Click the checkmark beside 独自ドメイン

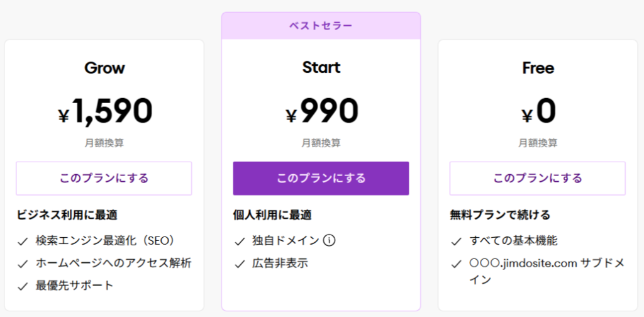[x=240, y=241]
